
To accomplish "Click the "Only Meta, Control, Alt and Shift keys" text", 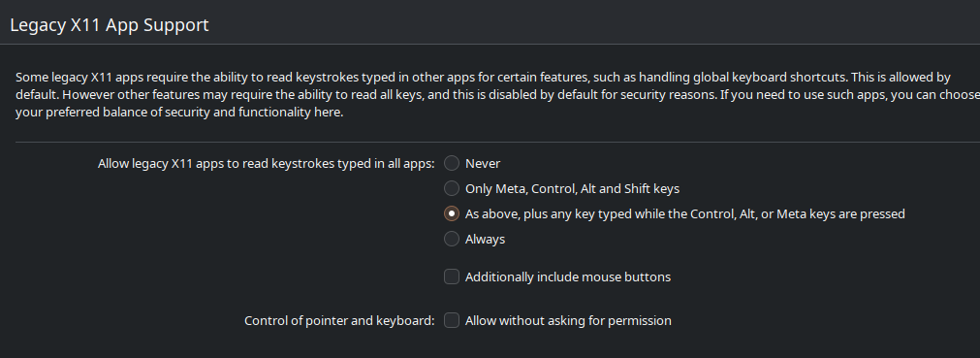I will pyautogui.click(x=572, y=188).
